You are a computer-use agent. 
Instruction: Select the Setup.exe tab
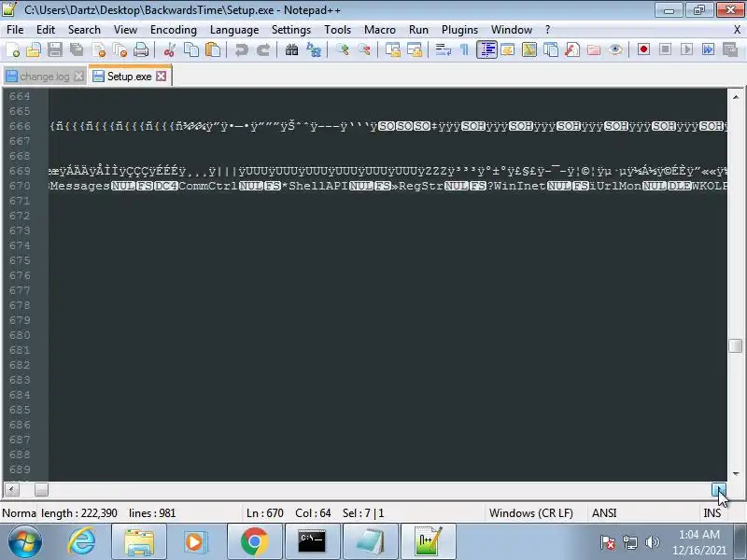pyautogui.click(x=129, y=77)
